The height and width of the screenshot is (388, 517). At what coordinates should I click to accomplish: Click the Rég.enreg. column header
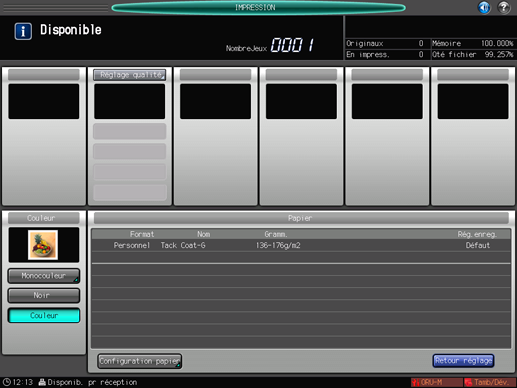pyautogui.click(x=477, y=234)
